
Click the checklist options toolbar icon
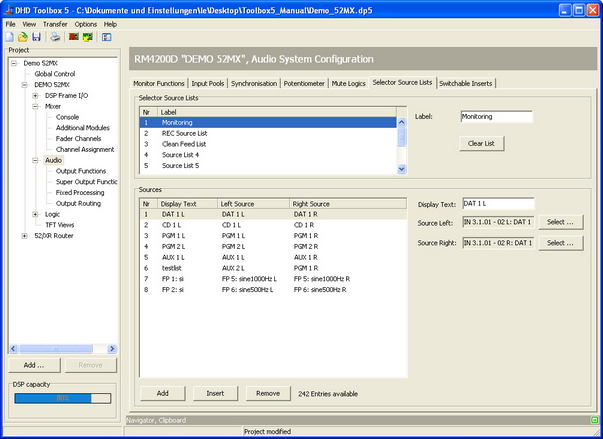(107, 37)
